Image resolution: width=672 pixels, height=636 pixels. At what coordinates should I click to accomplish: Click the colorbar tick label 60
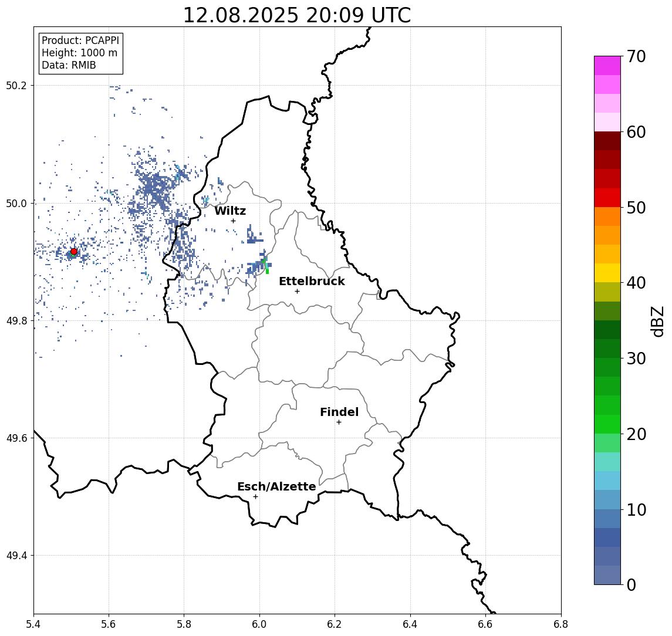point(636,133)
